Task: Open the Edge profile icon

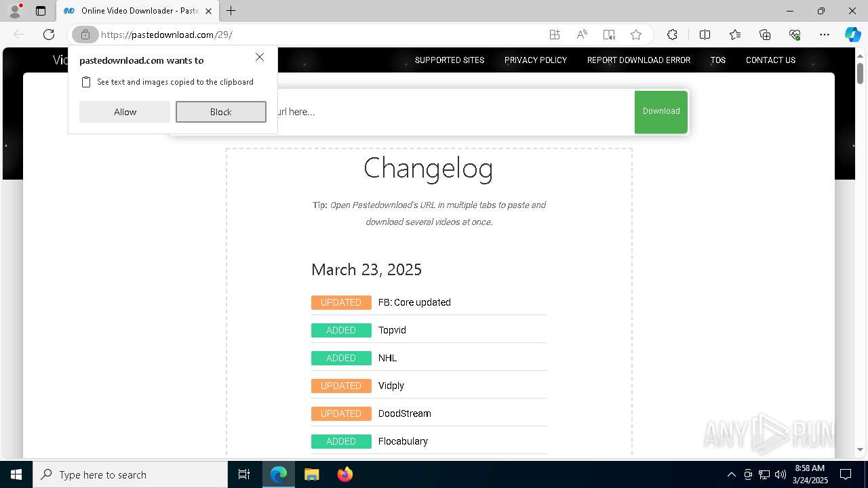Action: 15,11
